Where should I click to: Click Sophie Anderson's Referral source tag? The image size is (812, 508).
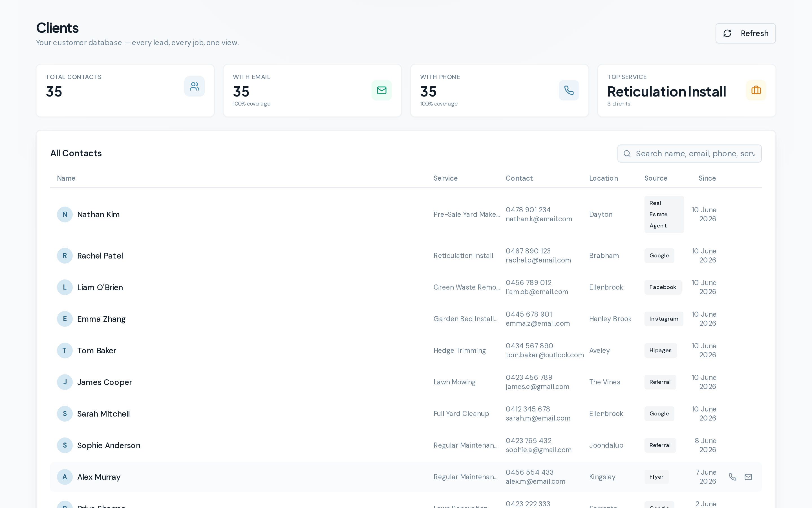tap(660, 445)
